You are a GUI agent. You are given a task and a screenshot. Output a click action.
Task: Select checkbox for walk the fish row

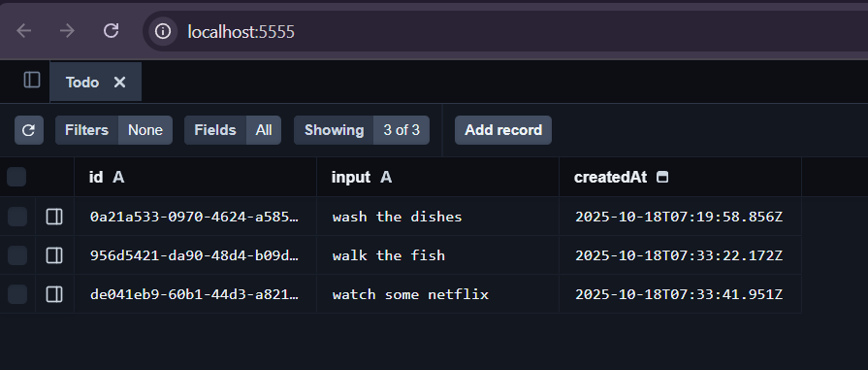[17, 255]
